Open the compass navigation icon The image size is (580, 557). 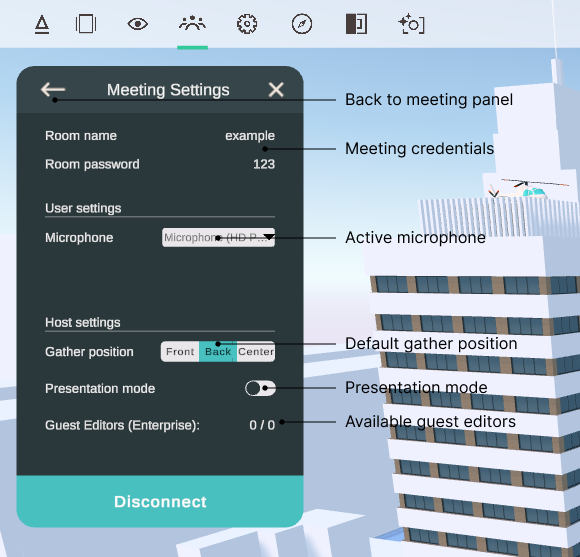click(302, 24)
